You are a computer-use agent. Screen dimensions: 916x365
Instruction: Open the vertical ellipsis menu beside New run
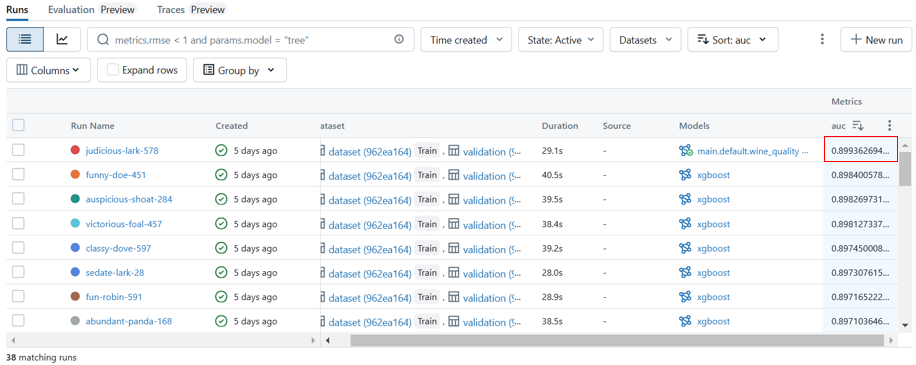[822, 40]
